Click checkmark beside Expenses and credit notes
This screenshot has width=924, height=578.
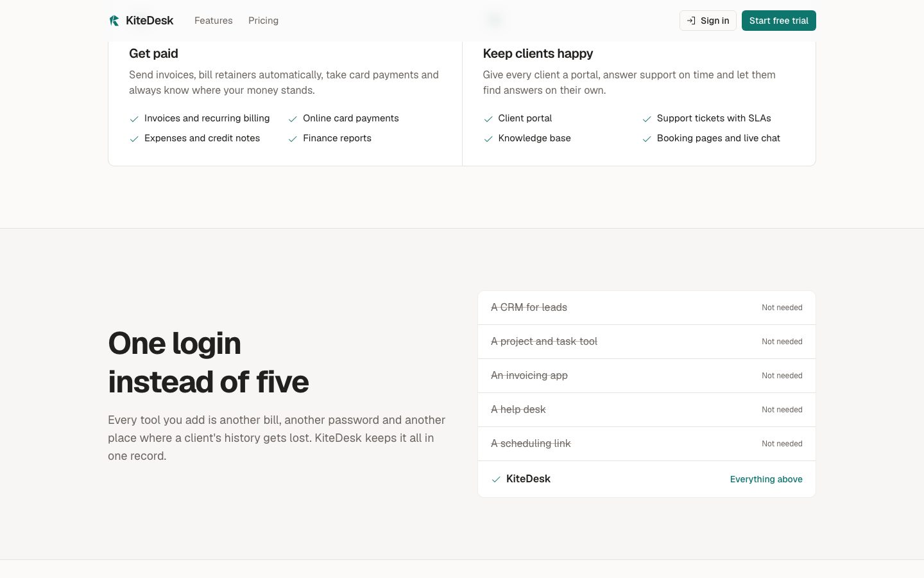tap(134, 139)
